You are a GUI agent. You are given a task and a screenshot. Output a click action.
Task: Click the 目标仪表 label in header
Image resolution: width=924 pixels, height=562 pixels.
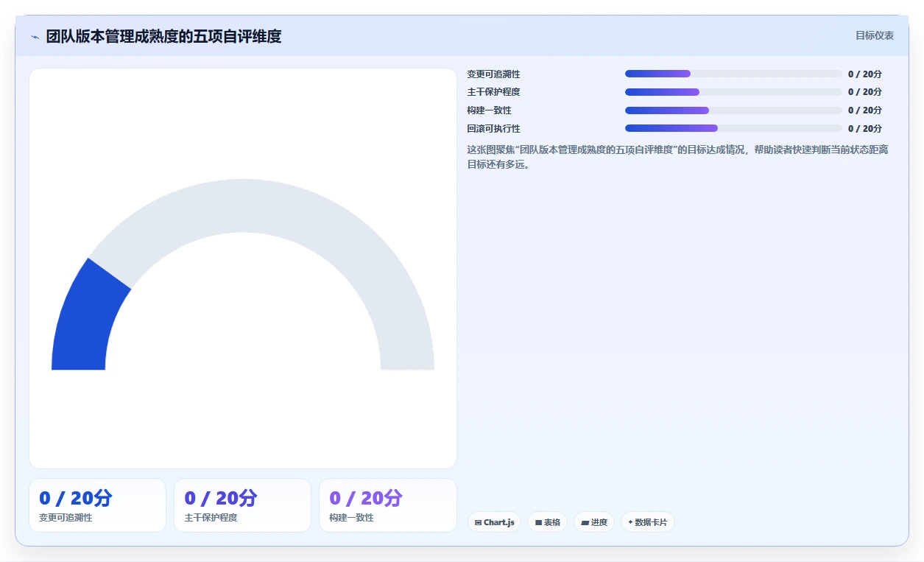pyautogui.click(x=875, y=35)
